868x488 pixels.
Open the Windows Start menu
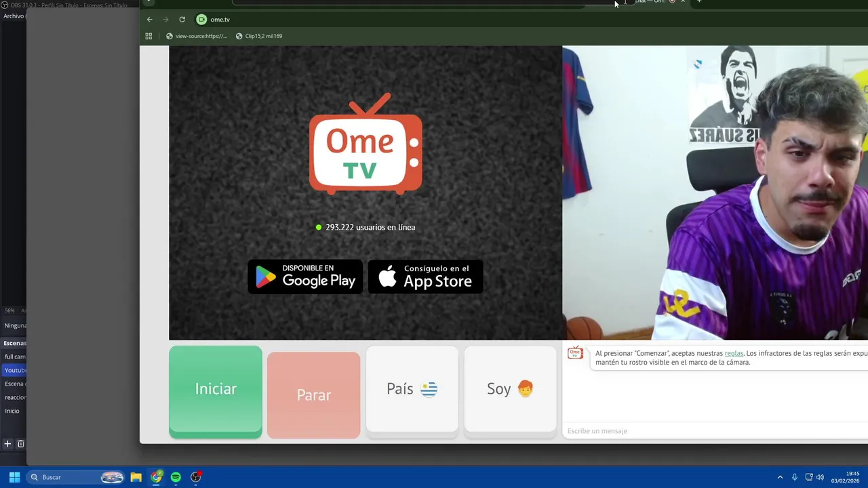pyautogui.click(x=14, y=477)
